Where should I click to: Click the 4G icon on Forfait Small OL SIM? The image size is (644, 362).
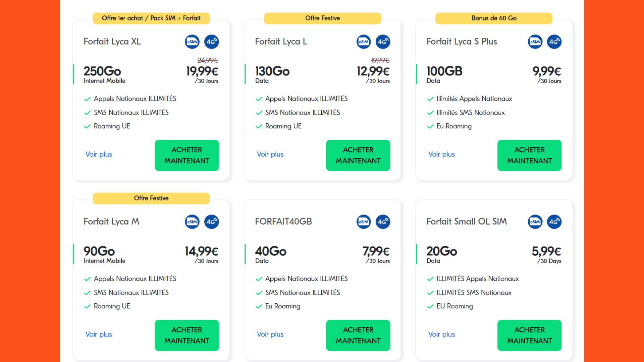point(554,222)
